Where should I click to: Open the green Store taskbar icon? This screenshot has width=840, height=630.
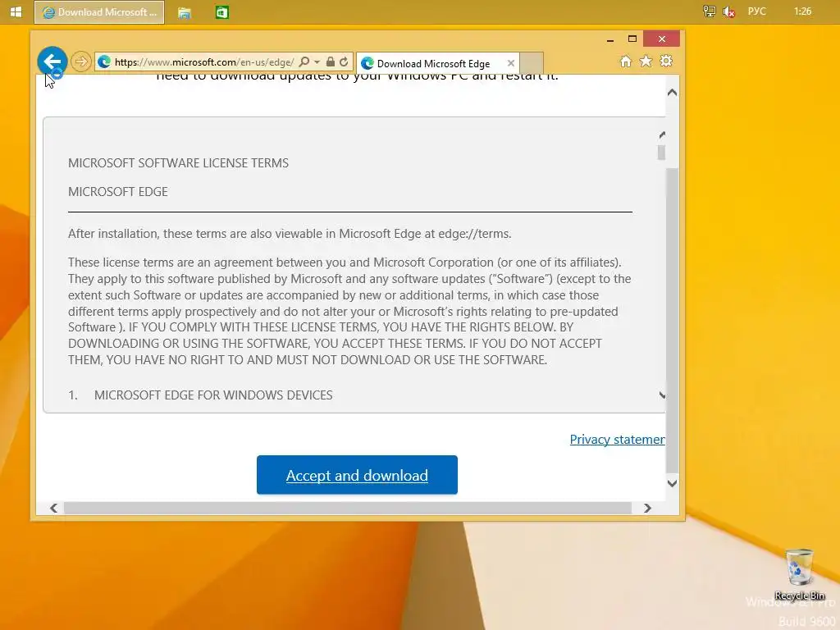pos(221,12)
